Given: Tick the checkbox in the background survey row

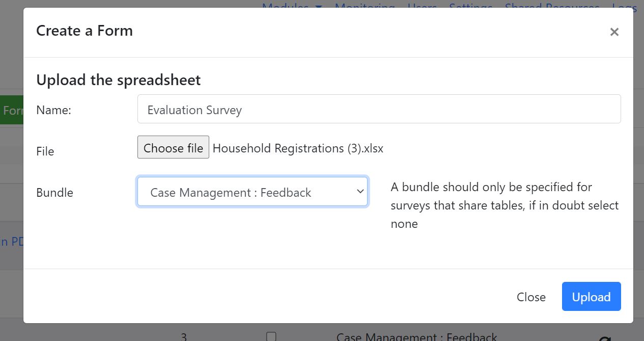Looking at the screenshot, I should pos(271,336).
